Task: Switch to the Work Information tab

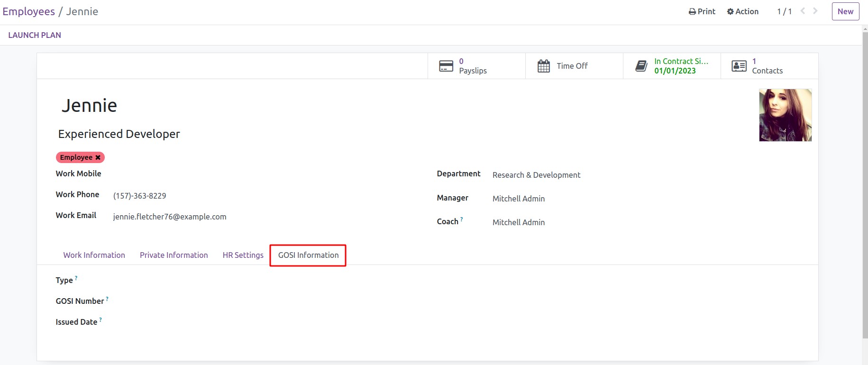Action: click(x=94, y=255)
